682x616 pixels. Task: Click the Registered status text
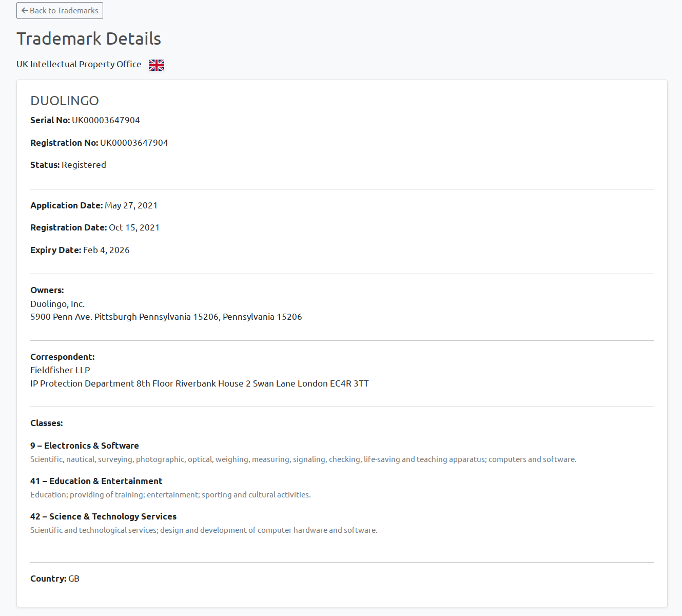(x=84, y=165)
